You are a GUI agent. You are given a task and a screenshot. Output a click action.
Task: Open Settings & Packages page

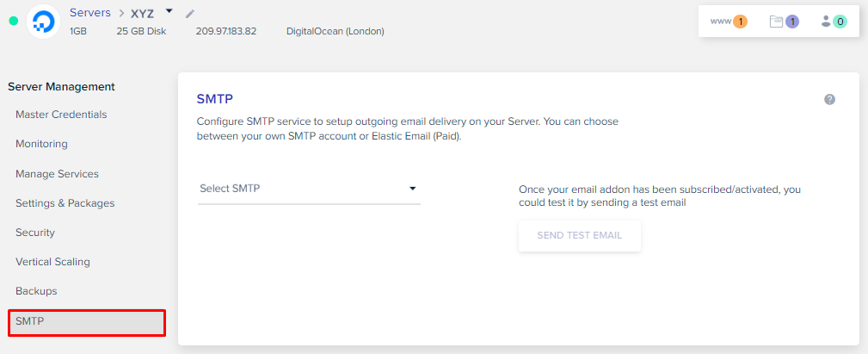point(65,203)
